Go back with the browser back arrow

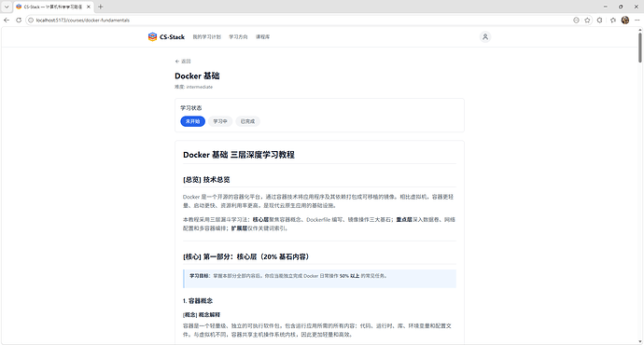click(x=7, y=21)
